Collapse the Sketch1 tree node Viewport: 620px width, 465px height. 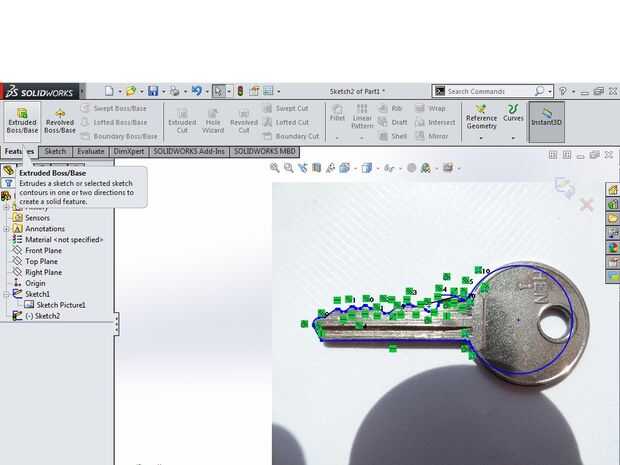6,294
